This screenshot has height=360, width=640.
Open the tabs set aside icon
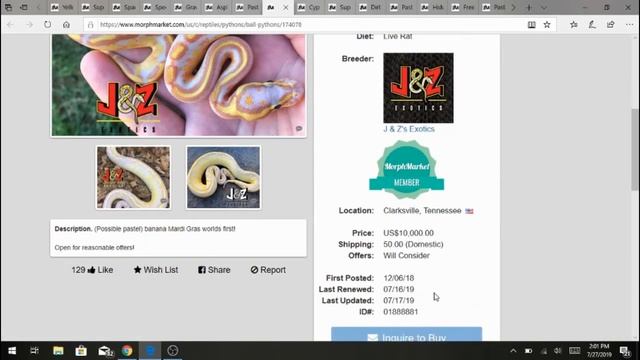tap(8, 7)
